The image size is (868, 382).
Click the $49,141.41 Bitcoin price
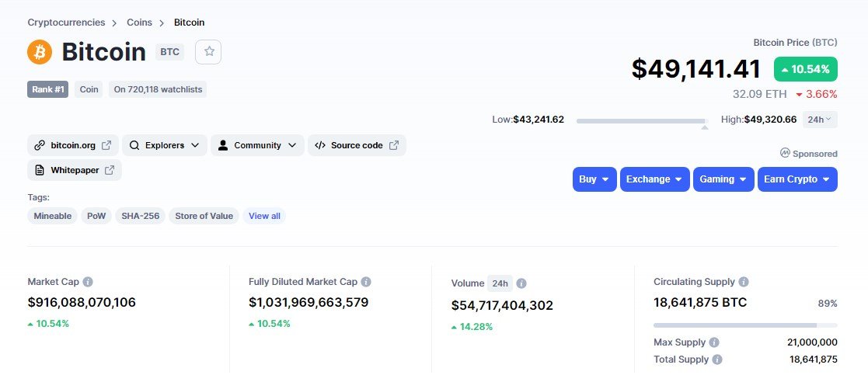point(696,69)
